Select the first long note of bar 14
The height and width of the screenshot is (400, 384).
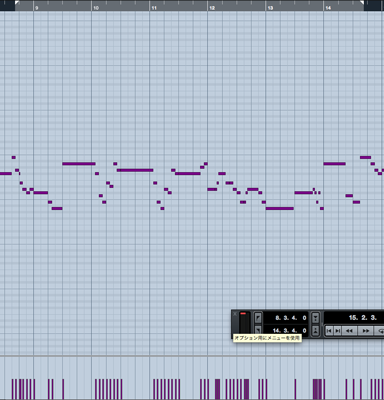click(335, 164)
